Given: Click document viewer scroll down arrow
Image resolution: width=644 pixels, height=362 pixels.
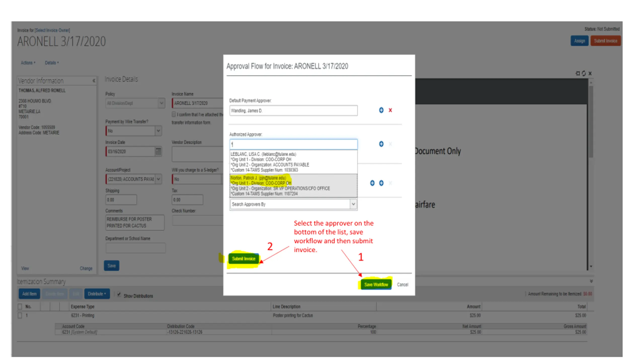Looking at the screenshot, I should [591, 266].
